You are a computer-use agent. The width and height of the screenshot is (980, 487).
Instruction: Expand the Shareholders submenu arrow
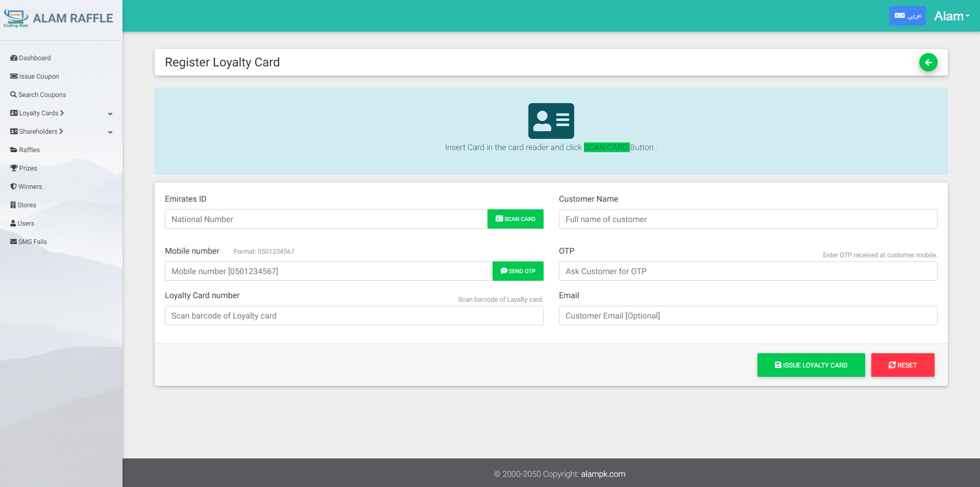click(x=110, y=132)
